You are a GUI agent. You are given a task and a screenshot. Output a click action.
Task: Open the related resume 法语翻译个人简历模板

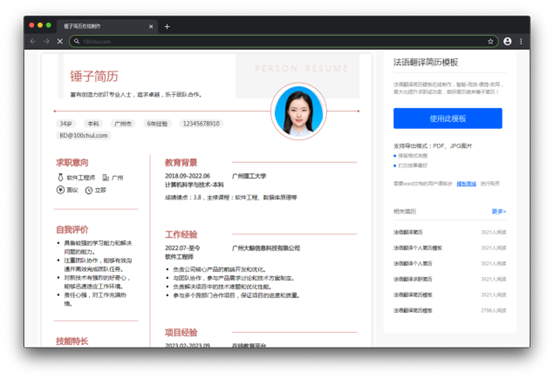click(x=418, y=248)
